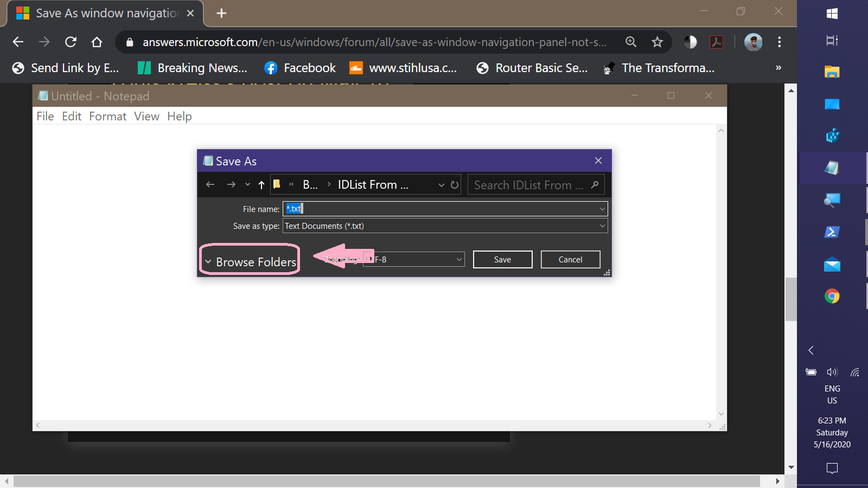
Task: Open the File name dropdown arrow
Action: tap(602, 209)
